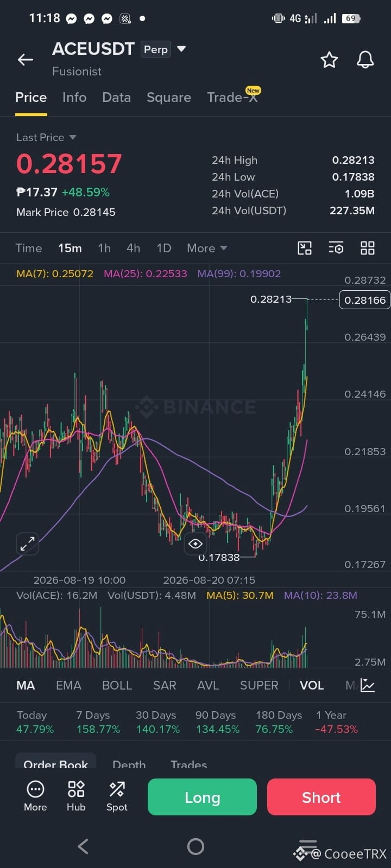The height and width of the screenshot is (868, 391).
Task: Open the multi-chart grid layout icon
Action: click(x=368, y=248)
